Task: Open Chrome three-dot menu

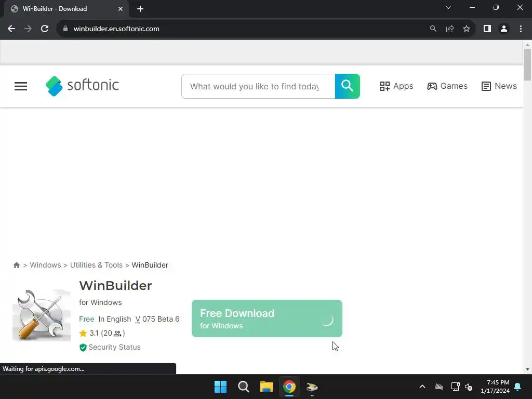Action: click(521, 29)
